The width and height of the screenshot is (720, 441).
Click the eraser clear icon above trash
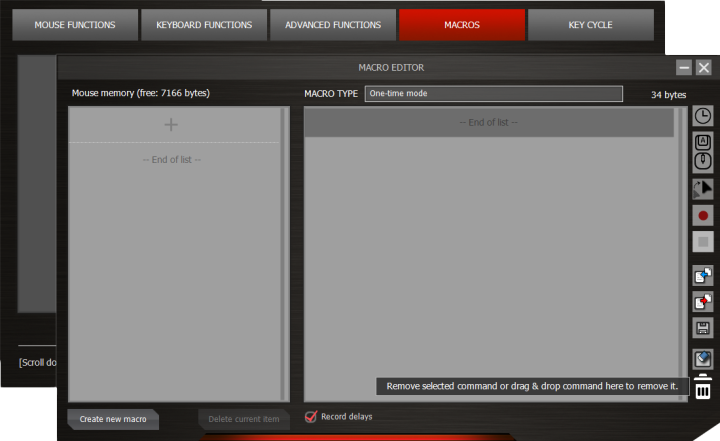[703, 359]
